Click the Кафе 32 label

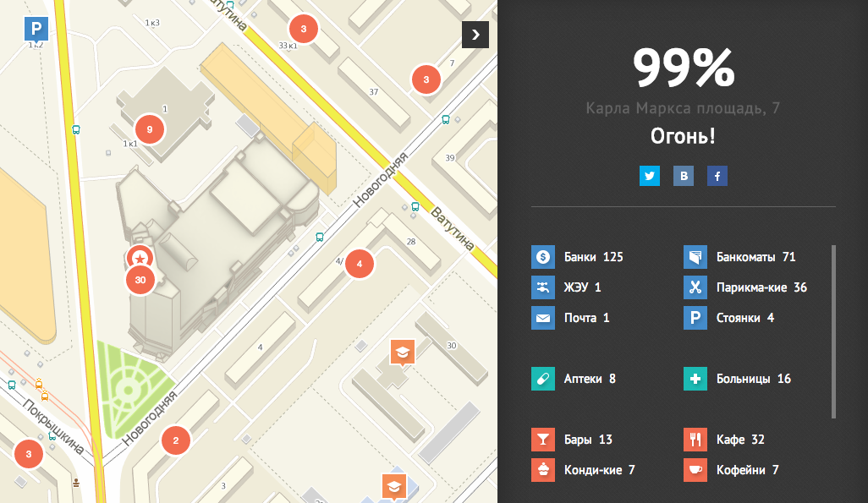[740, 440]
